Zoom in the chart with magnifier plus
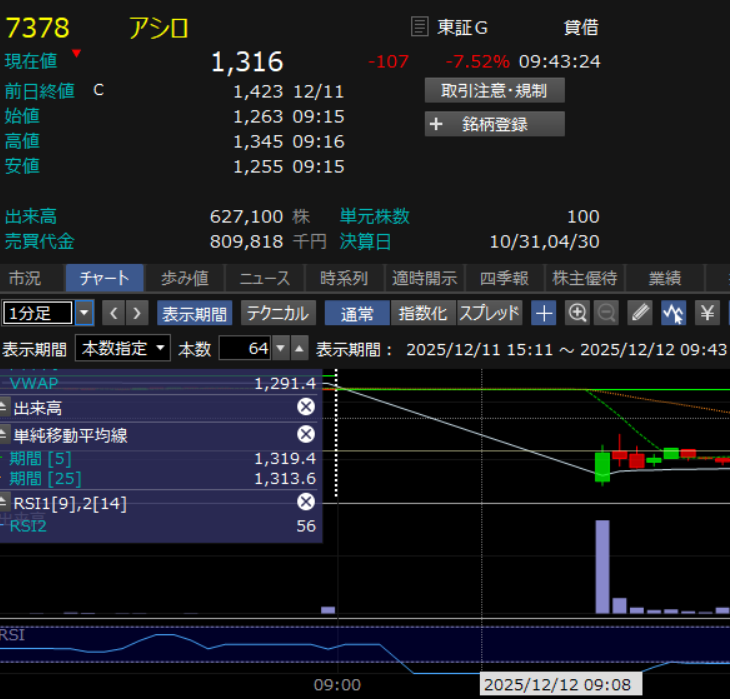Viewport: 730px width, 699px height. coord(577,313)
